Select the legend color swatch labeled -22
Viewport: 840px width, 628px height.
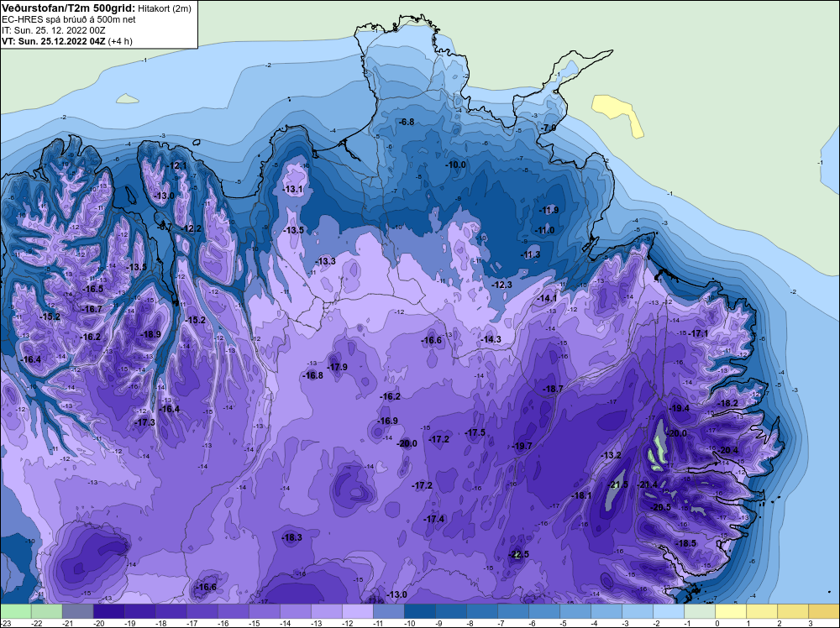click(x=46, y=611)
